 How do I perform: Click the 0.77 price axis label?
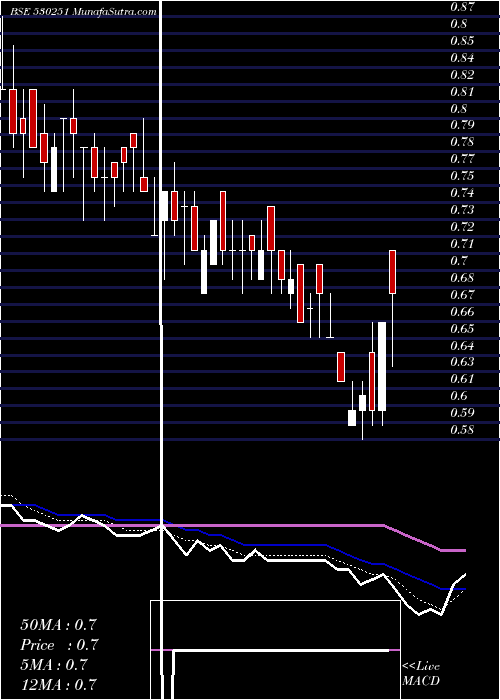[x=462, y=159]
